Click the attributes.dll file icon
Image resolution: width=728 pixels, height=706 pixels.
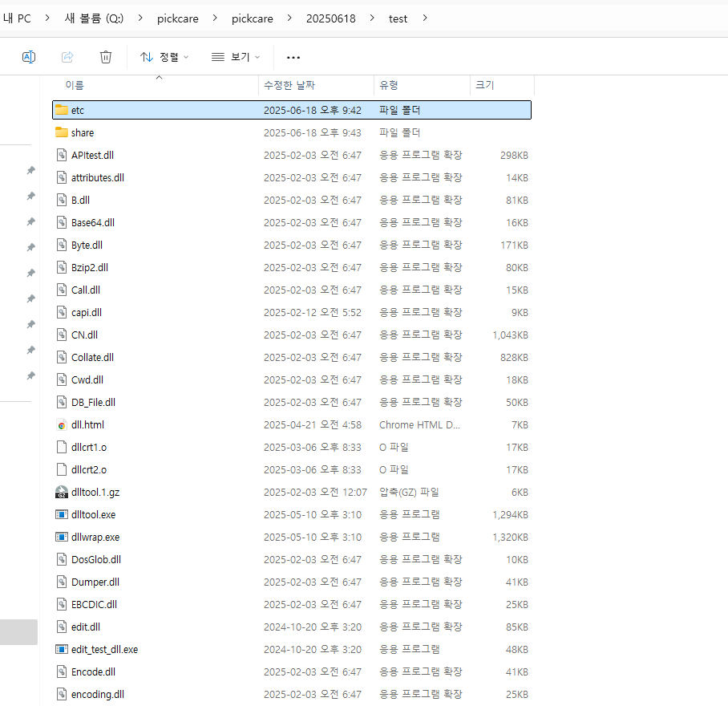click(62, 177)
